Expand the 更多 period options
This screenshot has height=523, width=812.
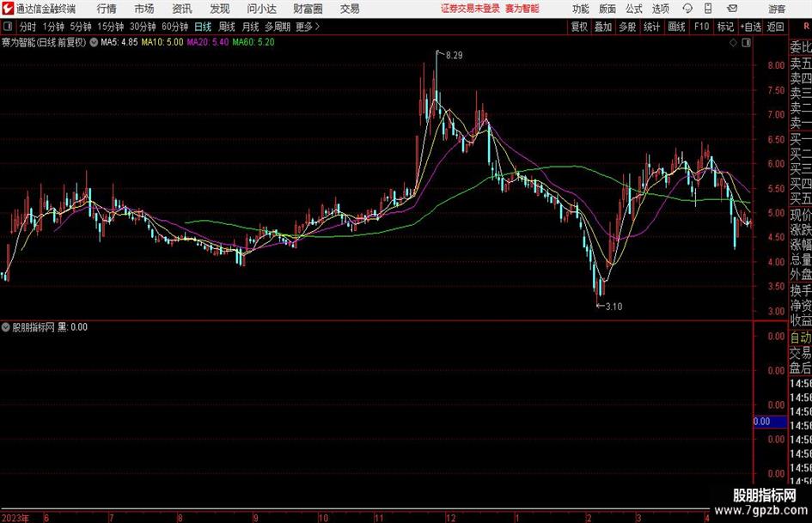[x=308, y=27]
